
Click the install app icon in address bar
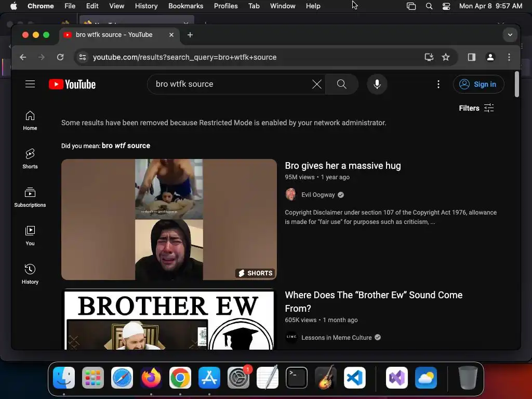point(429,57)
